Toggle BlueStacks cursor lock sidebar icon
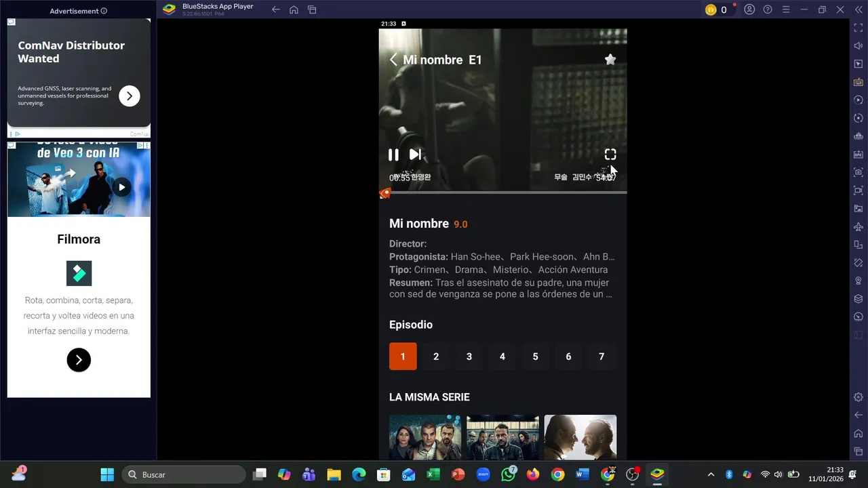 tap(859, 64)
